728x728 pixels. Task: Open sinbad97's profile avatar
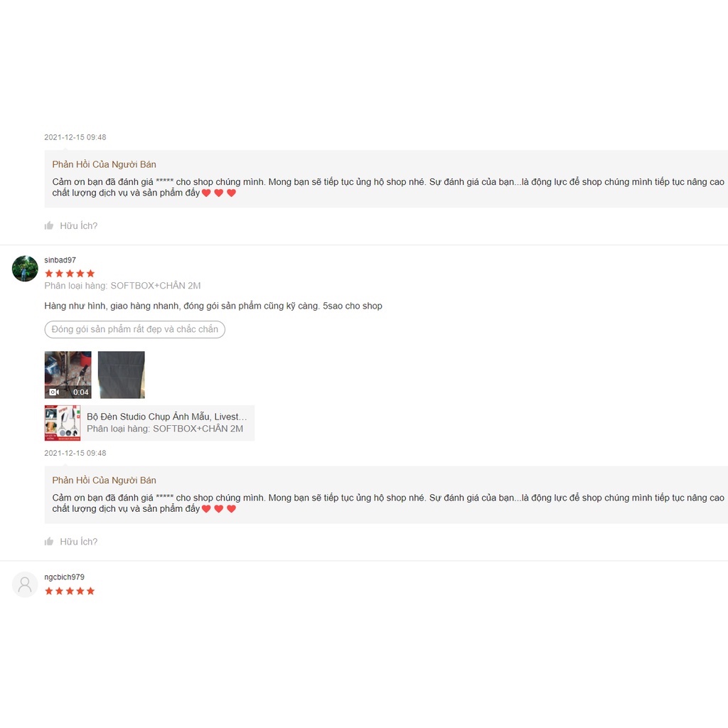point(25,268)
